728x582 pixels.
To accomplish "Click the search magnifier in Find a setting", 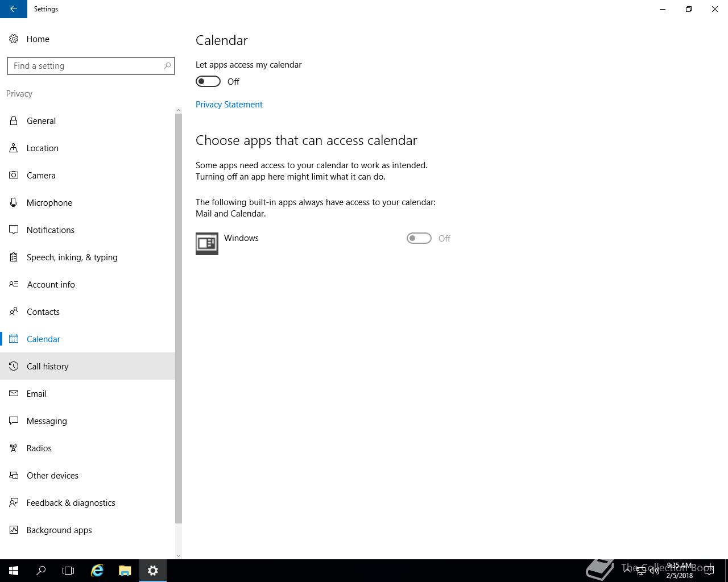I will [x=167, y=66].
